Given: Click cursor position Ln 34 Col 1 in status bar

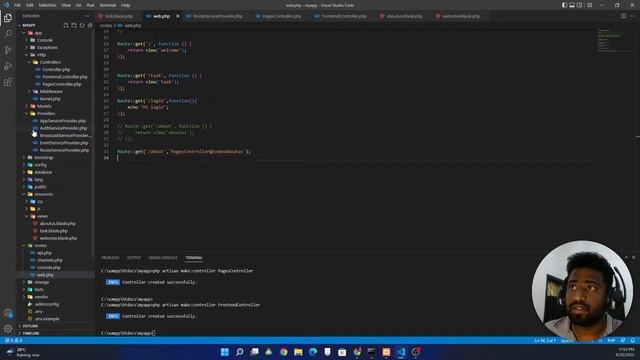Looking at the screenshot, I should (545, 340).
